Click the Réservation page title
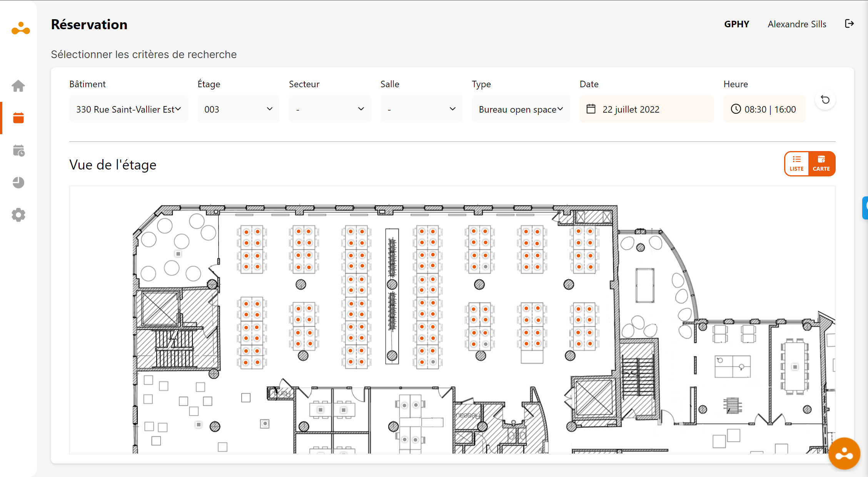This screenshot has height=477, width=868. tap(89, 24)
